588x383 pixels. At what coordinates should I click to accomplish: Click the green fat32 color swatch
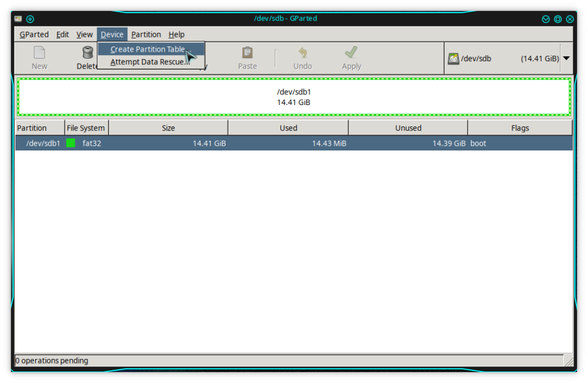71,143
